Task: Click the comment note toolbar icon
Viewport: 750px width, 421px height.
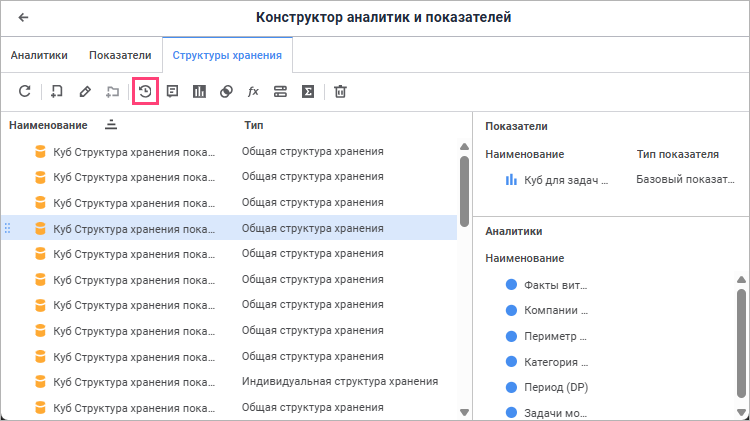Action: tap(173, 92)
